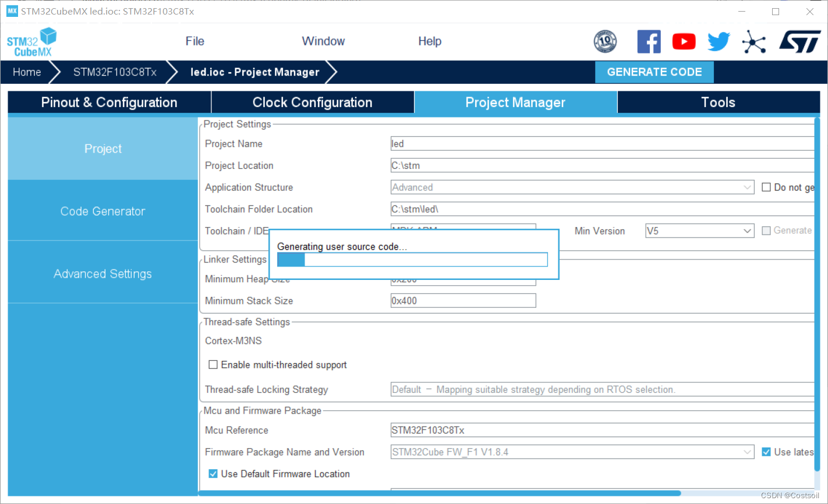Click the MX app icon in title bar
This screenshot has height=504, width=828.
click(12, 11)
